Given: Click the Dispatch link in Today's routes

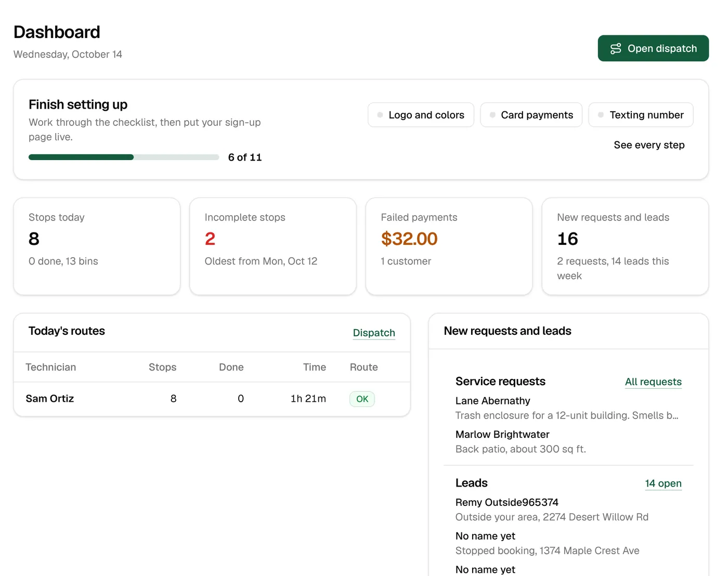Looking at the screenshot, I should [374, 333].
